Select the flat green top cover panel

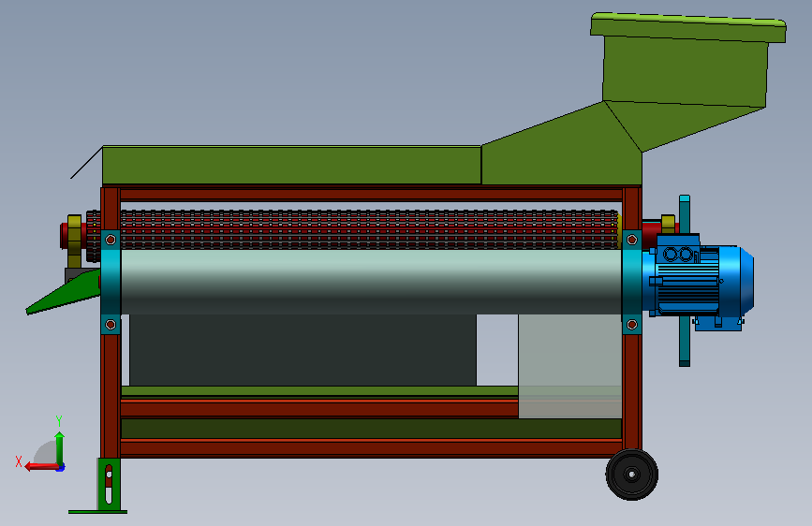click(x=291, y=165)
